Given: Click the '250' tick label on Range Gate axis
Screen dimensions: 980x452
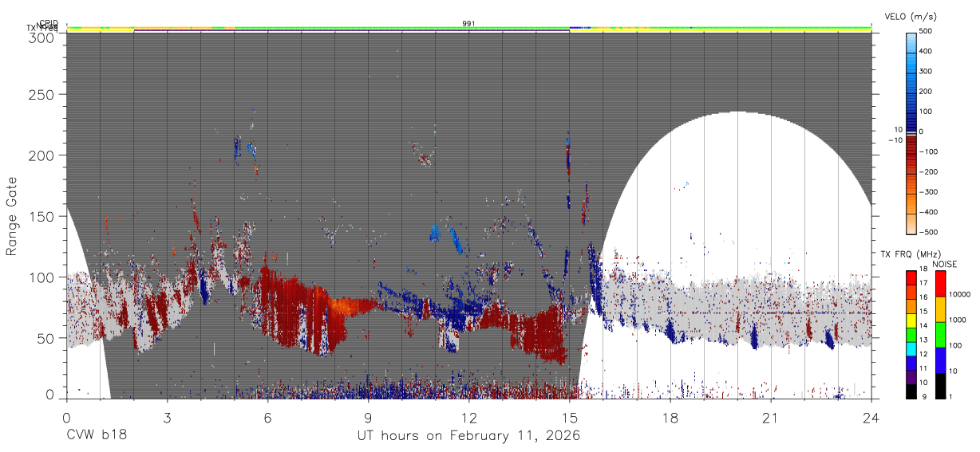Looking at the screenshot, I should [x=42, y=95].
